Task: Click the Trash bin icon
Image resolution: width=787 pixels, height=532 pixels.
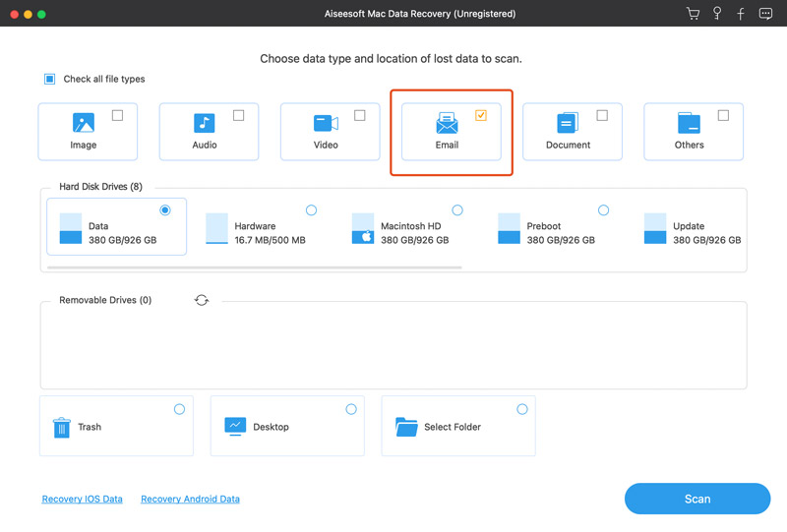Action: [62, 427]
